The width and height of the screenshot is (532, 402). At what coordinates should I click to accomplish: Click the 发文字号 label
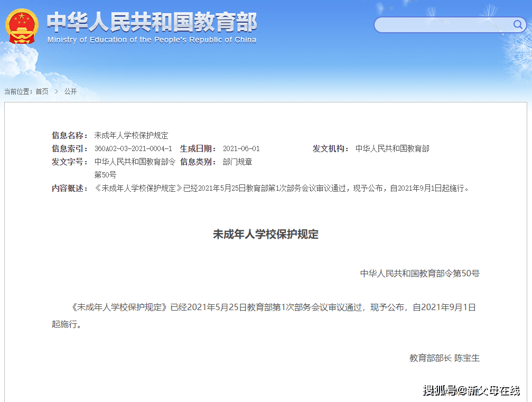pos(70,162)
